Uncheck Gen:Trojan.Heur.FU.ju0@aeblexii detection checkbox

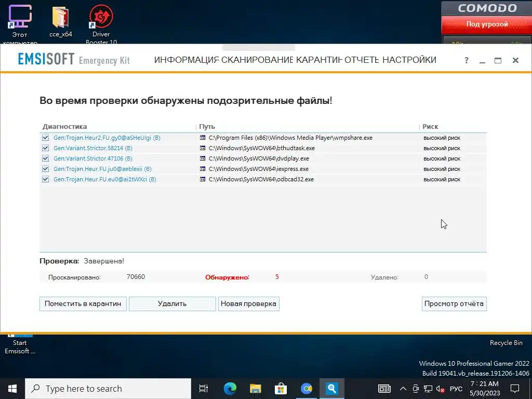pyautogui.click(x=46, y=169)
